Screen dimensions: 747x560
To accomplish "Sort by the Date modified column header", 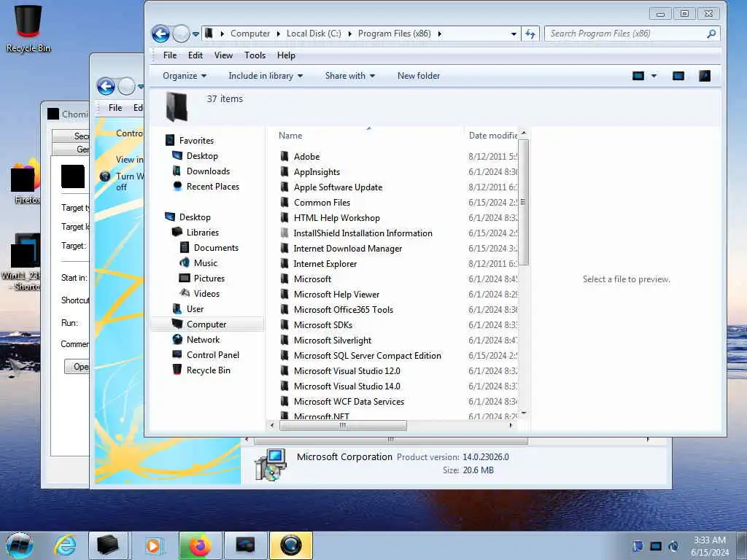I will (492, 135).
